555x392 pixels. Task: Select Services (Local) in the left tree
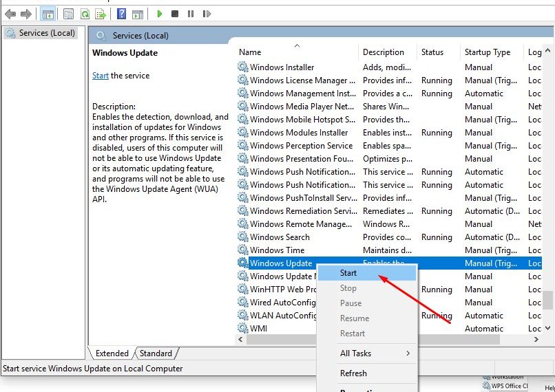(41, 33)
